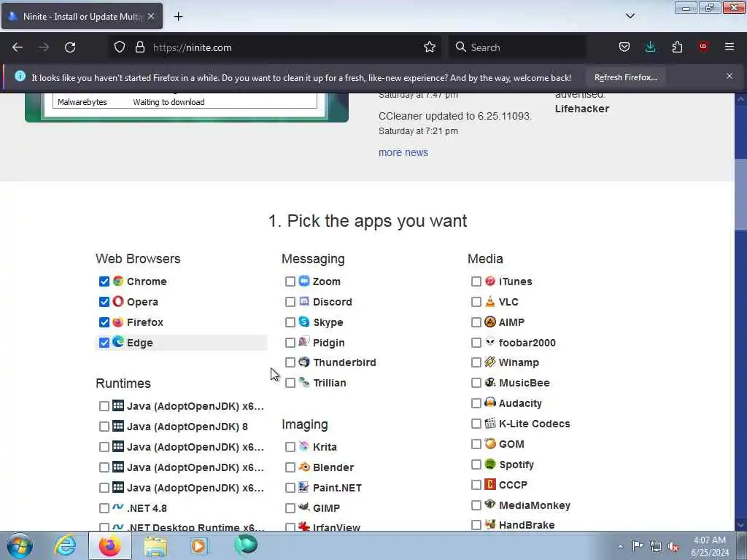747x560 pixels.
Task: Dismiss the Firefox notification bar
Action: [x=729, y=76]
